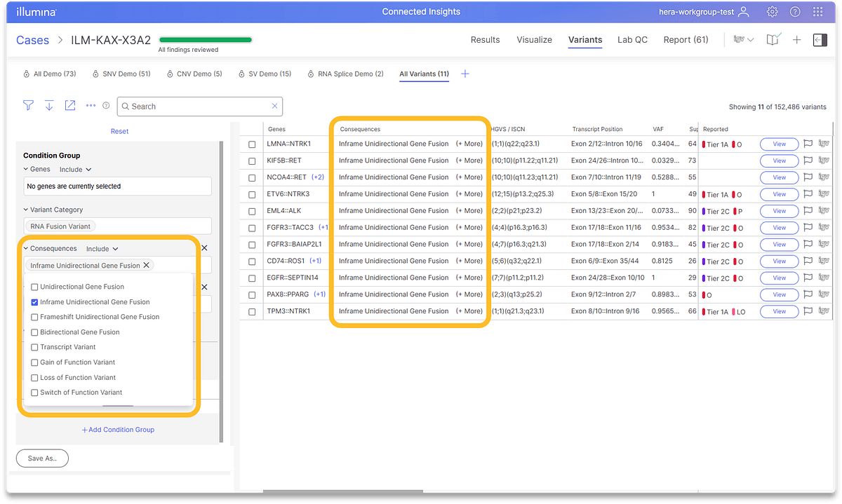
Task: Check the Frameshift Unidirectional Gene Fusion option
Action: click(35, 317)
